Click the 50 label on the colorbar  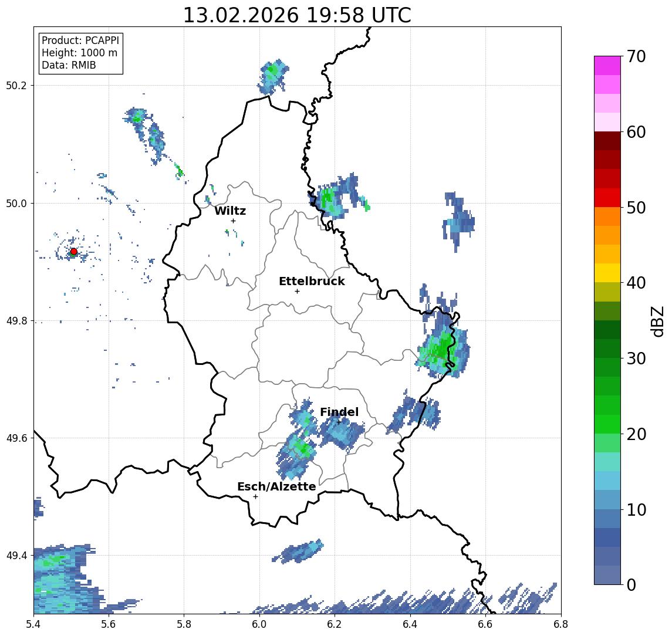tap(636, 208)
